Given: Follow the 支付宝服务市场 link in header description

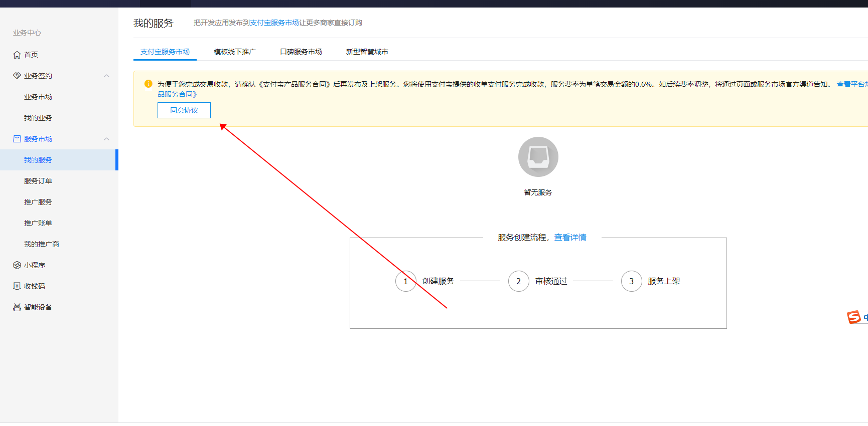Looking at the screenshot, I should click(274, 23).
